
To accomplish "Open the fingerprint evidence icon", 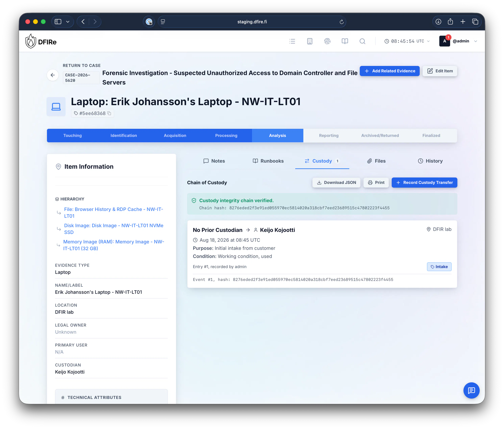I will click(327, 41).
